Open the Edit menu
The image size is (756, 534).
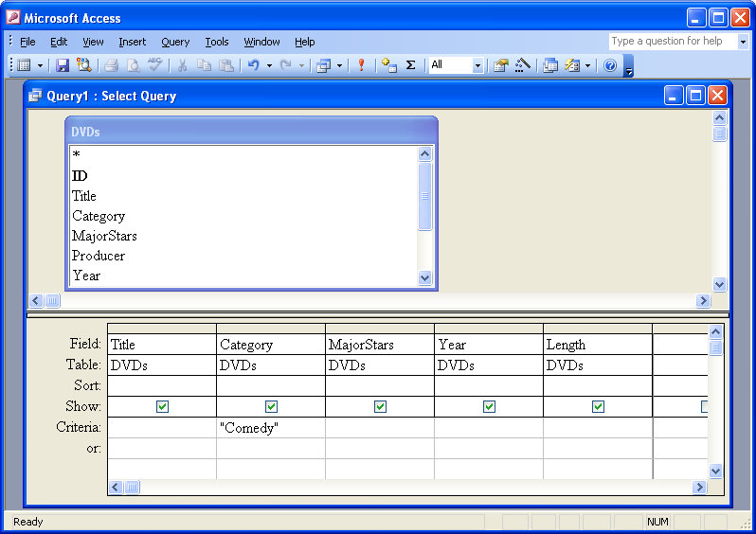tap(59, 42)
